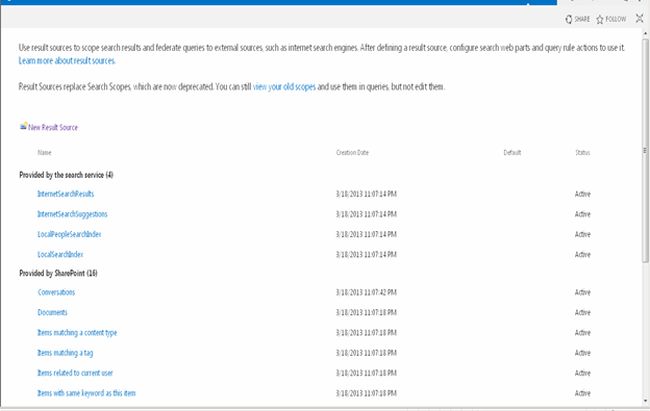Click the scrollbar down arrow

[x=645, y=401]
